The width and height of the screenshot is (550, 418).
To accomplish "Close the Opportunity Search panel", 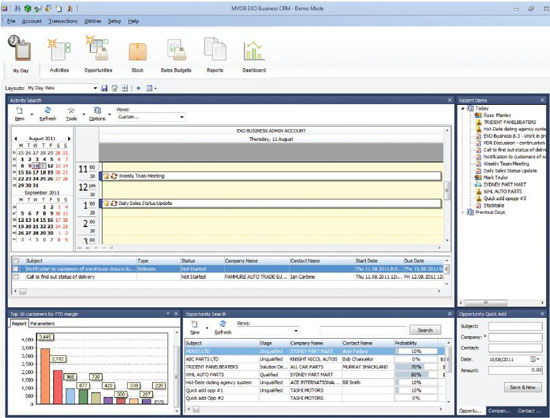I will [450, 314].
